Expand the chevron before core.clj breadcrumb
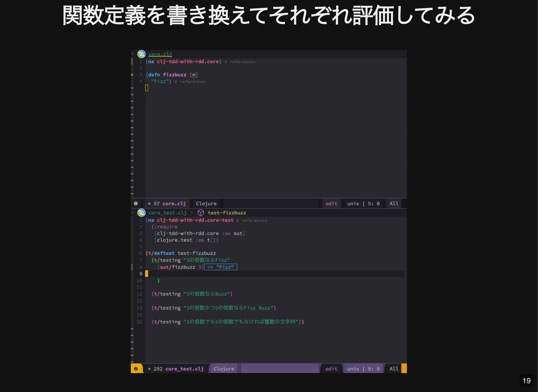Image resolution: width=538 pixels, height=392 pixels. pyautogui.click(x=133, y=54)
